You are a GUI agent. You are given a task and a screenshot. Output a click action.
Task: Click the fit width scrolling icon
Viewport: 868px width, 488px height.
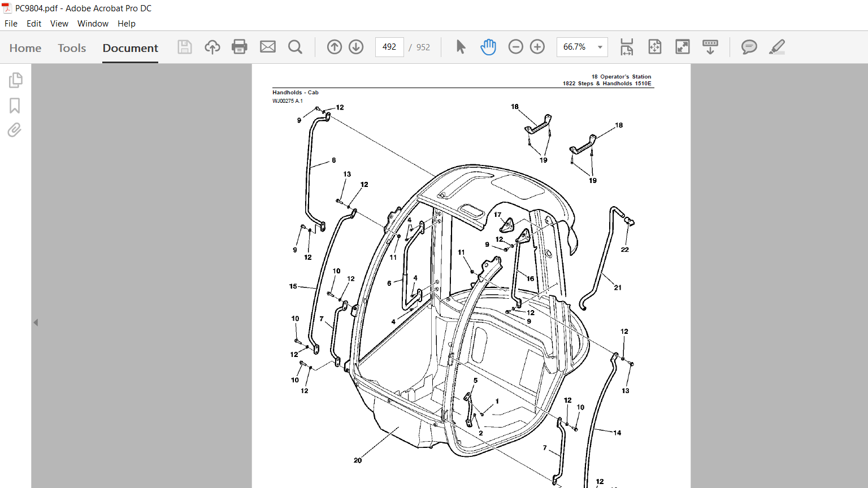(x=627, y=47)
